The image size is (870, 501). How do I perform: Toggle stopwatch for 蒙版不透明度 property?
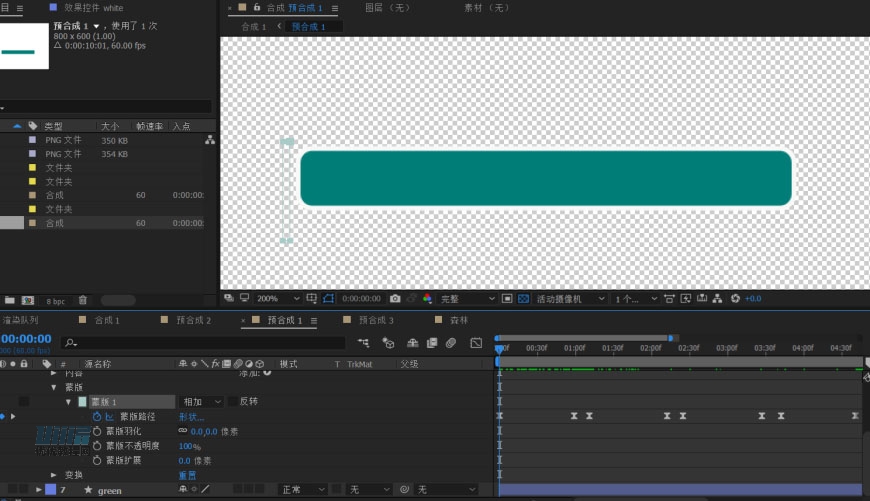coord(97,446)
